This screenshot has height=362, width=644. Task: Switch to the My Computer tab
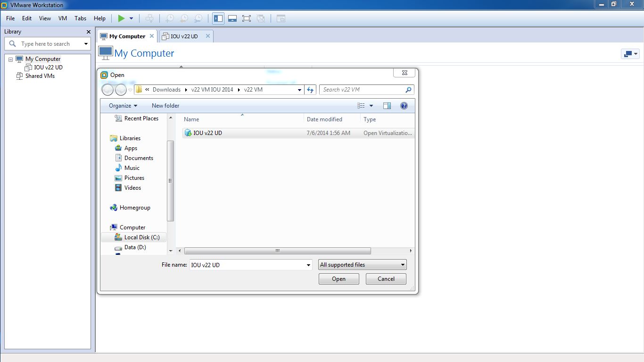[x=127, y=36]
